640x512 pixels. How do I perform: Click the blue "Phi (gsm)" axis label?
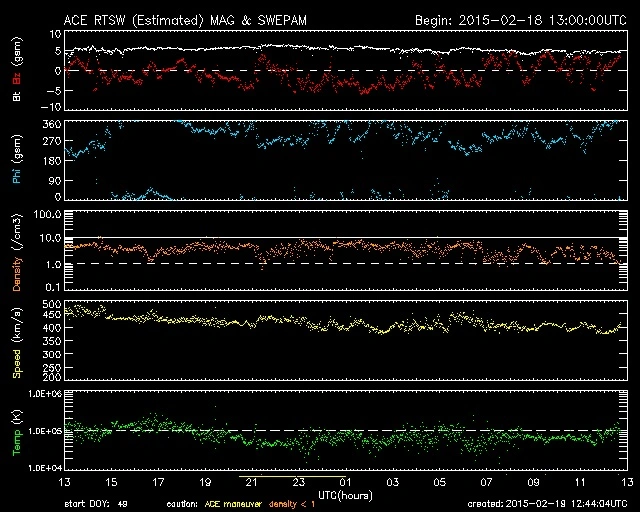coord(17,165)
